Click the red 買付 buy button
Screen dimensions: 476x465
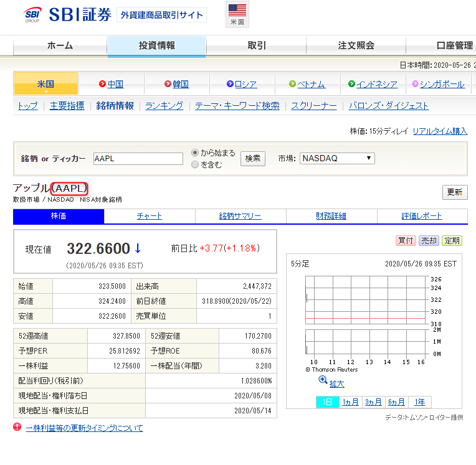tap(406, 240)
